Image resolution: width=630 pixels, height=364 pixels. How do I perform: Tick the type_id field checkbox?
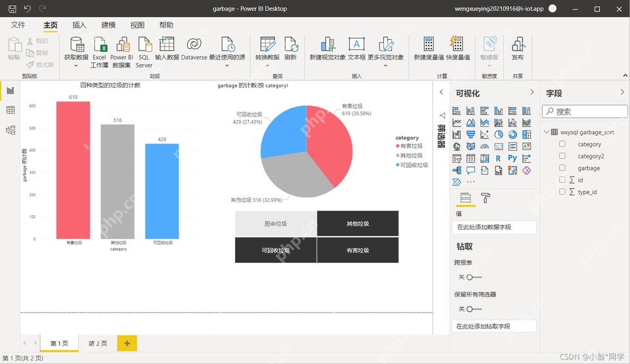562,192
